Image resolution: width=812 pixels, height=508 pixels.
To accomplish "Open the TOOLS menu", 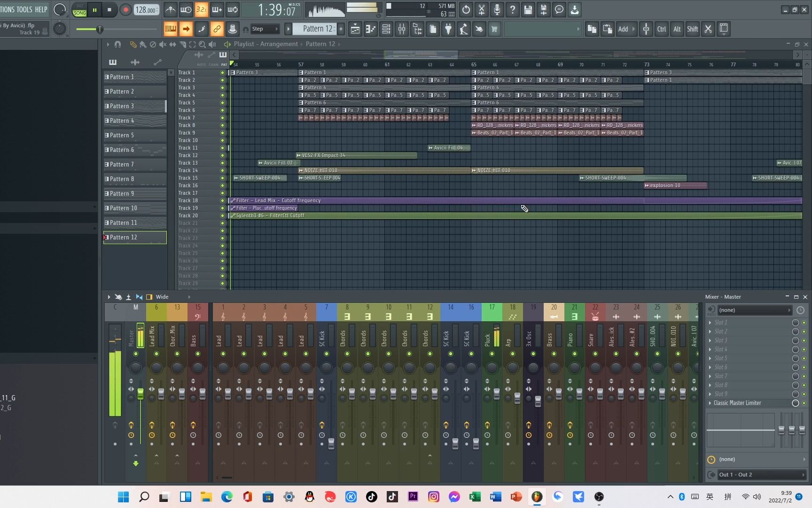I will pyautogui.click(x=24, y=9).
